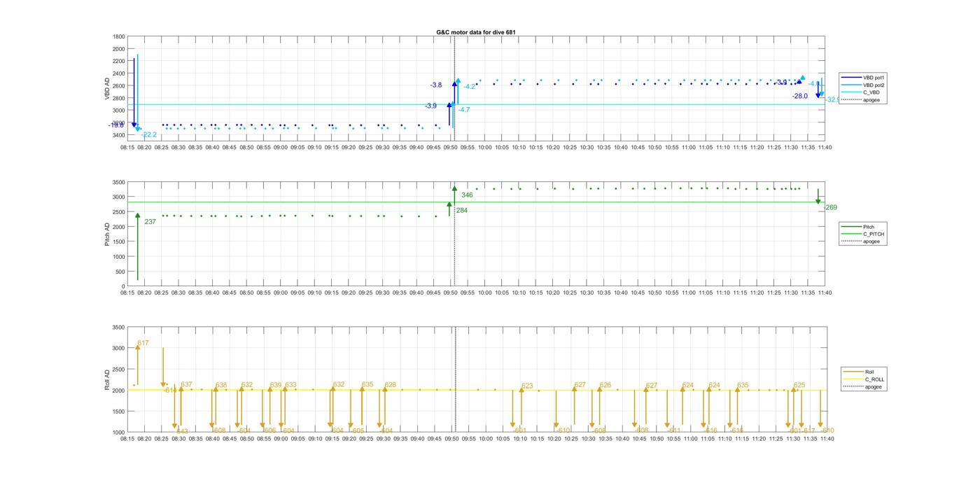Click the '08:15' tick on Roll x-axis

click(127, 439)
